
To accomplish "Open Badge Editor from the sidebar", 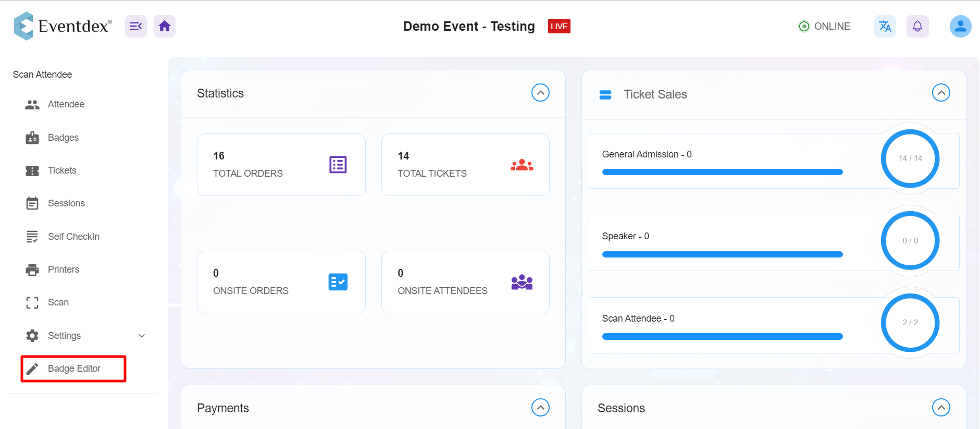I will click(x=73, y=369).
